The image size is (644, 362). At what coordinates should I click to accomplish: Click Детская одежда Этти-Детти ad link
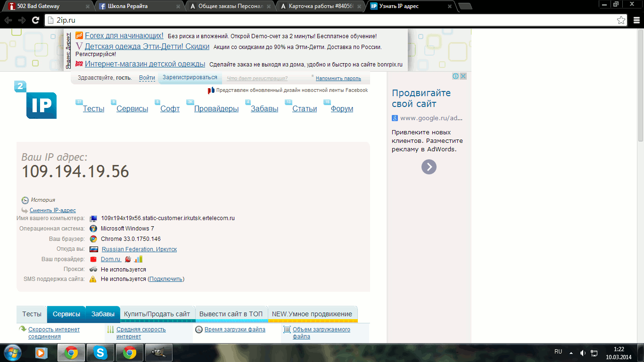pos(147,47)
